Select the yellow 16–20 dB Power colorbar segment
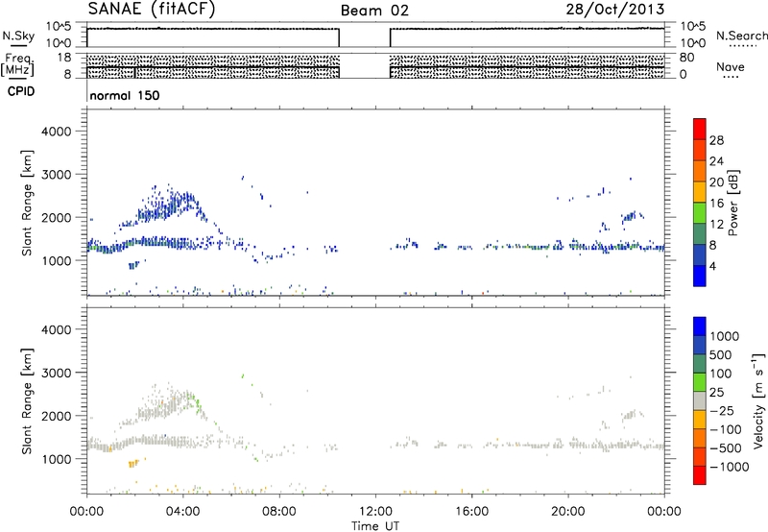Image resolution: width=768 pixels, height=532 pixels. point(700,191)
